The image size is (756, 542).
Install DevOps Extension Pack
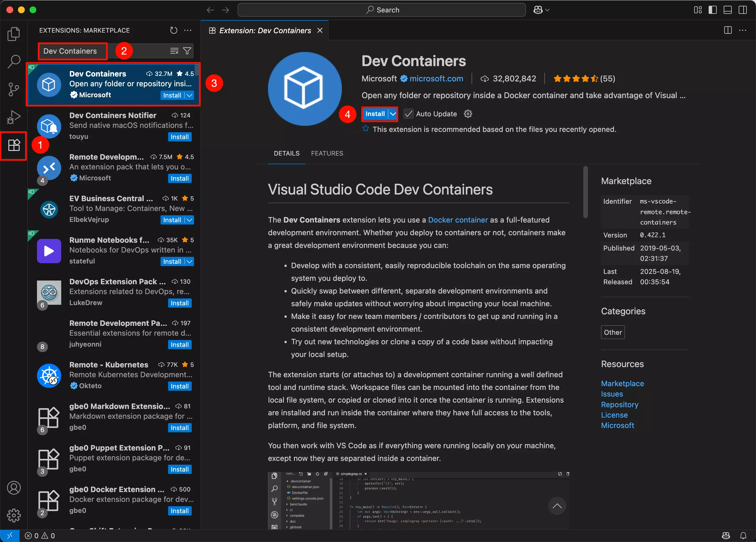coord(180,303)
